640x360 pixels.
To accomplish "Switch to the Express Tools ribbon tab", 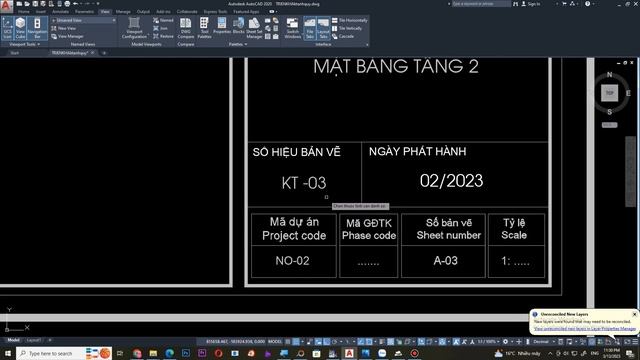I will click(x=215, y=11).
